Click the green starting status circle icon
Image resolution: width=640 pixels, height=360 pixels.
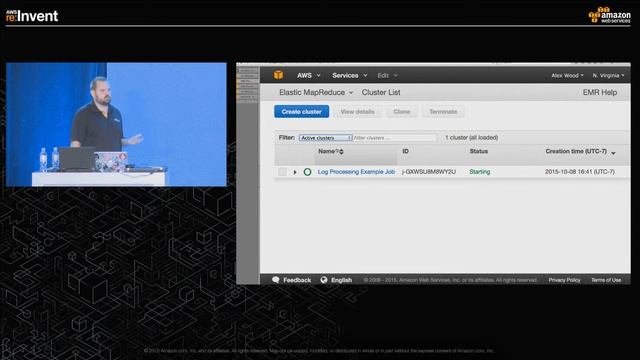[x=307, y=172]
